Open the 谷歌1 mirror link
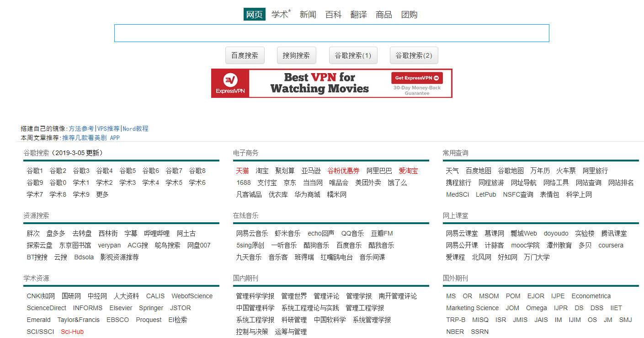 point(35,171)
